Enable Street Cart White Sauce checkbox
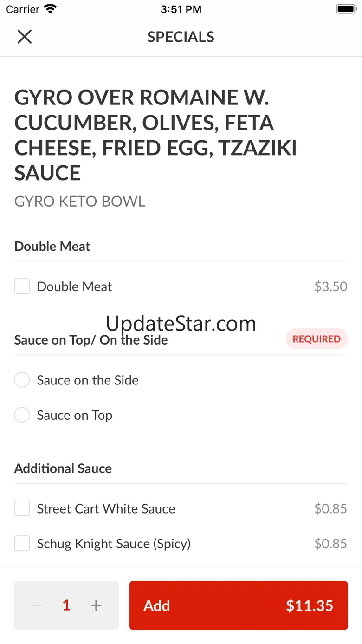Image resolution: width=362 pixels, height=644 pixels. (22, 508)
